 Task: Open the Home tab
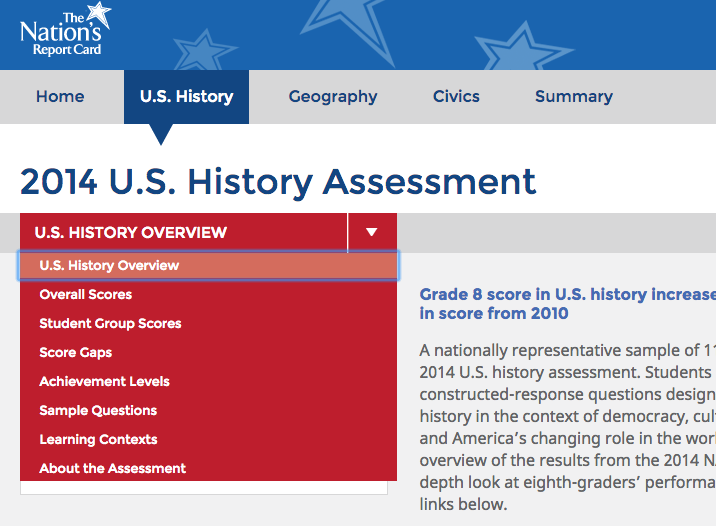click(60, 96)
